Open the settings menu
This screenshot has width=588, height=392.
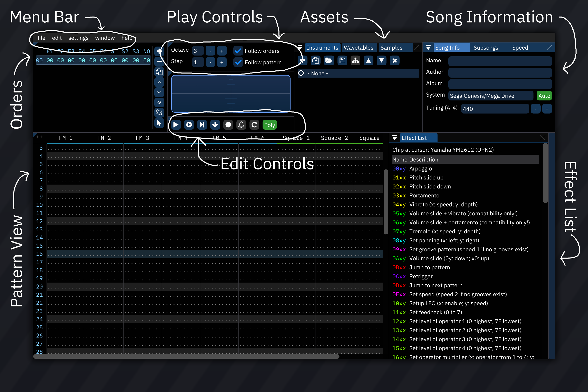click(x=78, y=38)
